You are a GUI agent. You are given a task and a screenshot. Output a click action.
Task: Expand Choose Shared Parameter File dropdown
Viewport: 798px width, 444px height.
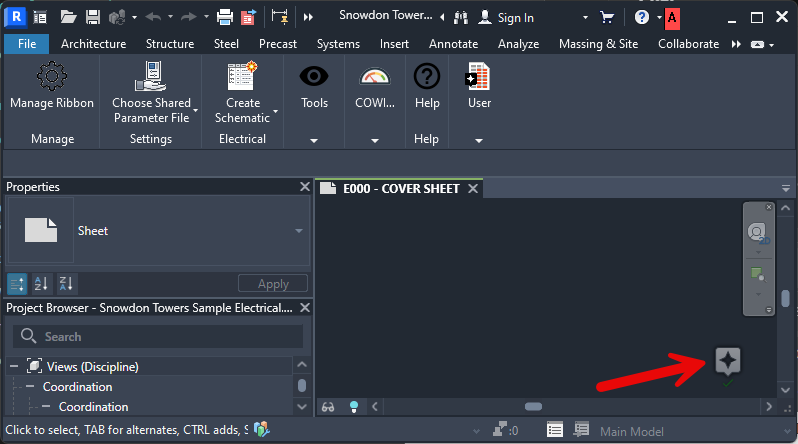click(195, 110)
